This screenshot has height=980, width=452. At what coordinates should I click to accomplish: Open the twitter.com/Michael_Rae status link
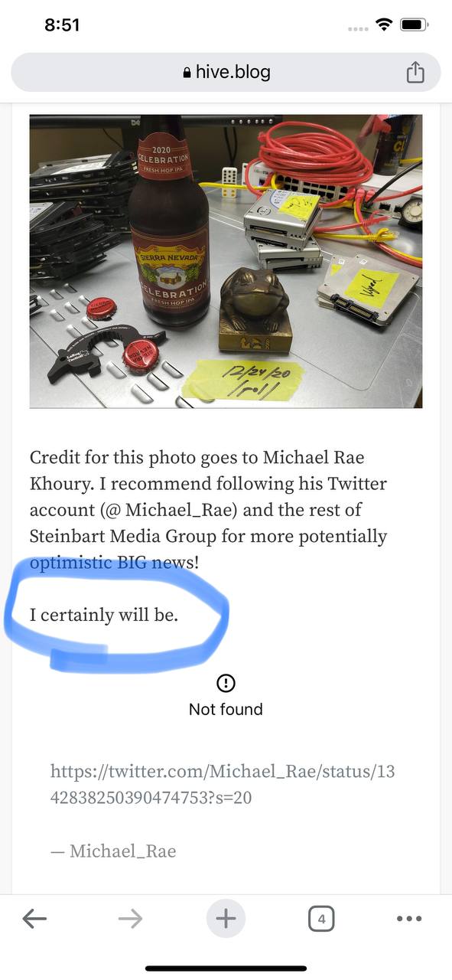[x=223, y=784]
